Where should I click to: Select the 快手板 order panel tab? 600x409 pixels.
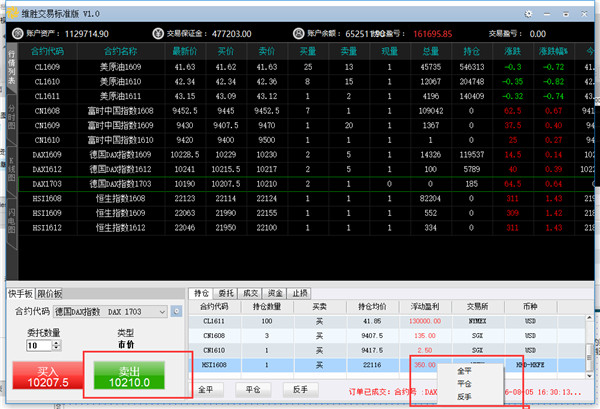21,293
